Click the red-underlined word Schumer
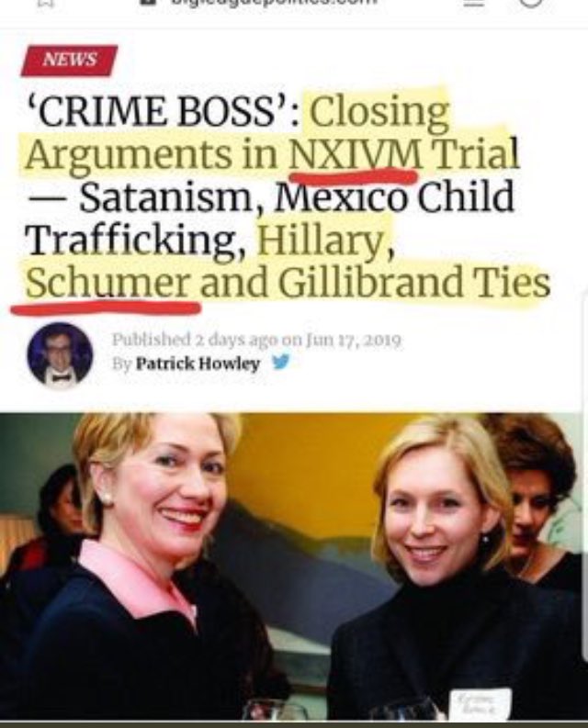Image resolution: width=588 pixels, height=728 pixels. [107, 282]
